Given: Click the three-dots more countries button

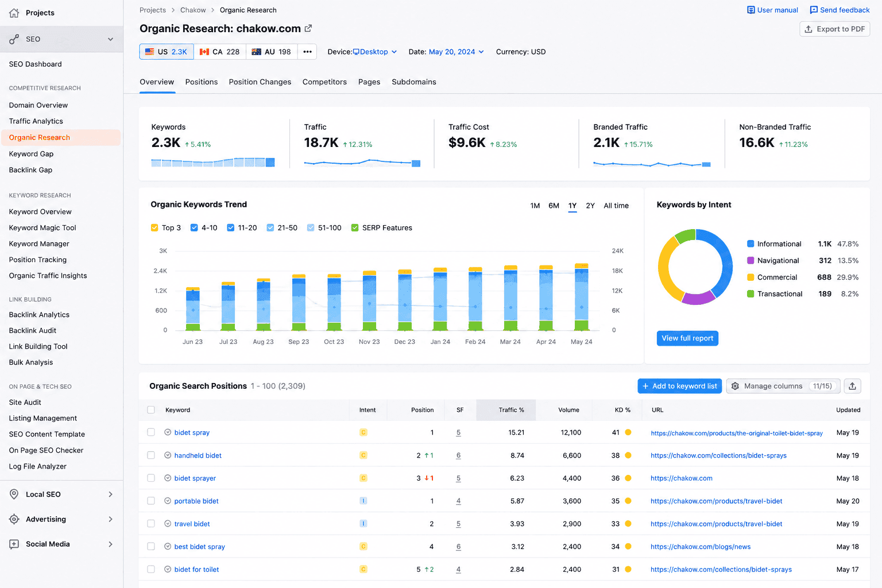Looking at the screenshot, I should coord(308,52).
